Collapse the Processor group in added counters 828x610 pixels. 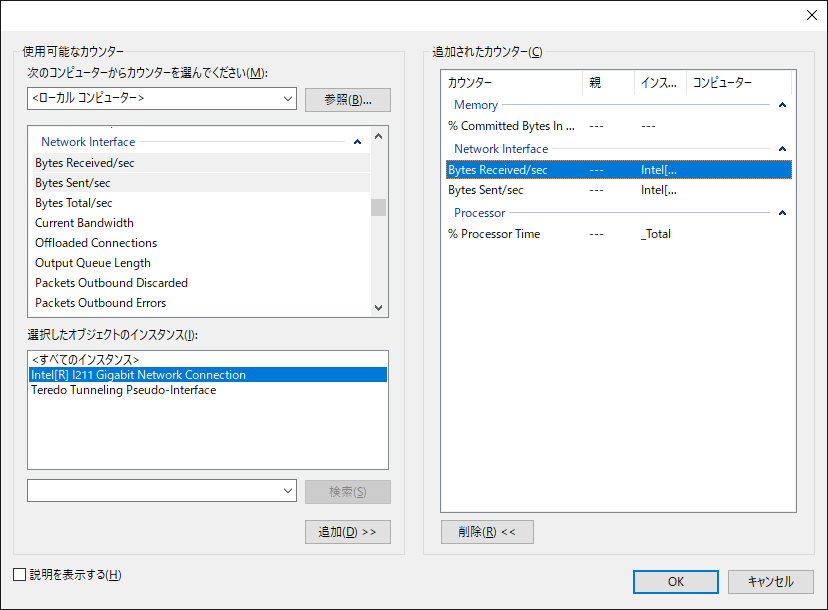(x=783, y=213)
